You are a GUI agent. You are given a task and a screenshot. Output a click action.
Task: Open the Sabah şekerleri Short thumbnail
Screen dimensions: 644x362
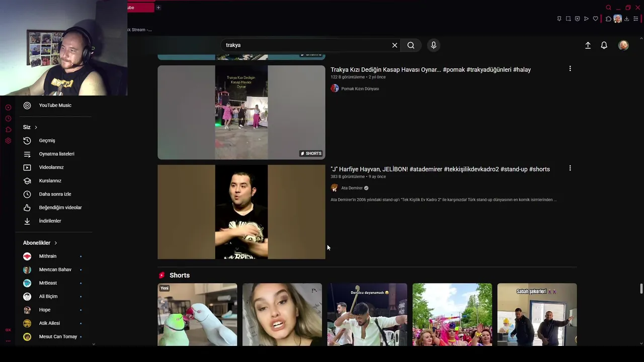537,315
